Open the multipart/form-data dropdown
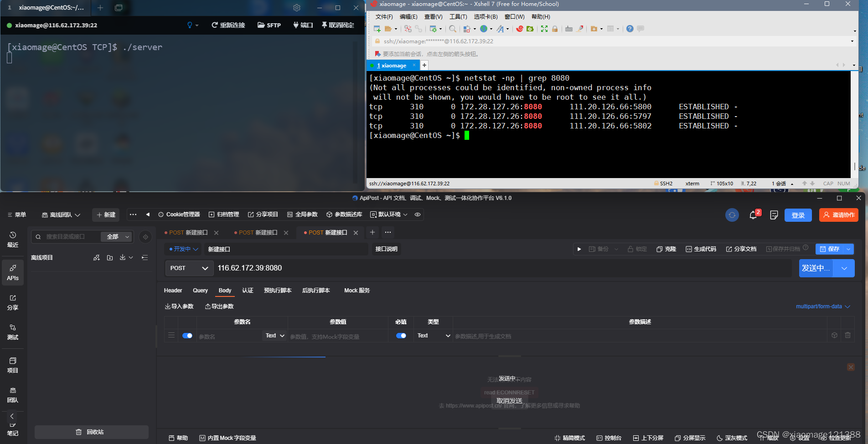Image resolution: width=868 pixels, height=444 pixels. pyautogui.click(x=823, y=306)
